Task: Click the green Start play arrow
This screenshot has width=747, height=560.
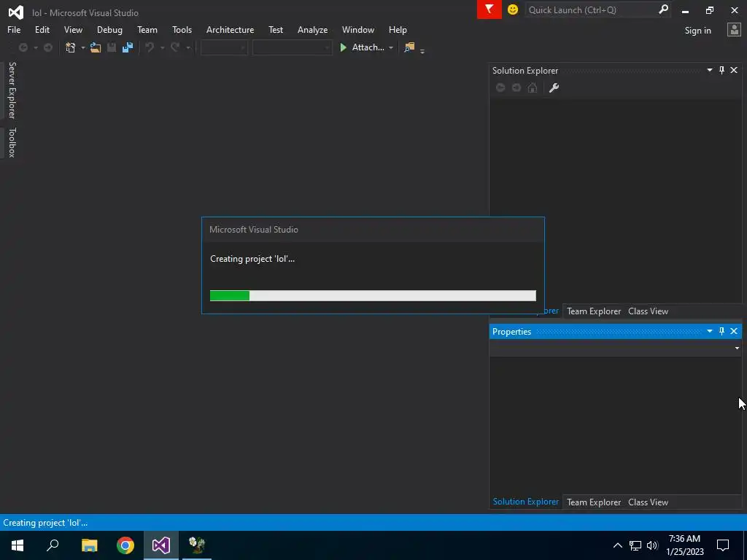Action: coord(343,47)
